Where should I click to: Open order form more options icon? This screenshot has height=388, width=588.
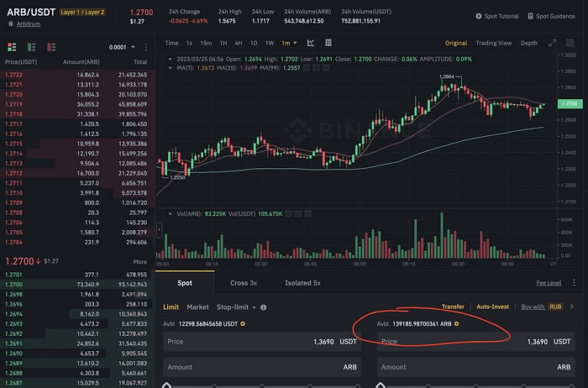(x=574, y=283)
